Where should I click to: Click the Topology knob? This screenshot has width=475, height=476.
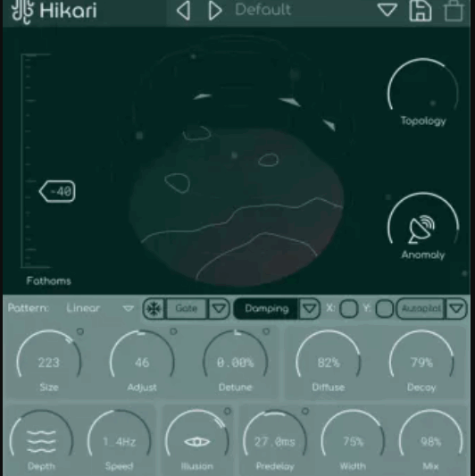coord(423,85)
